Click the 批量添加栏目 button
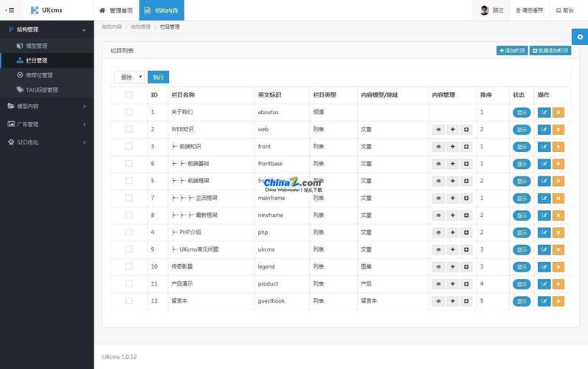 pyautogui.click(x=550, y=50)
